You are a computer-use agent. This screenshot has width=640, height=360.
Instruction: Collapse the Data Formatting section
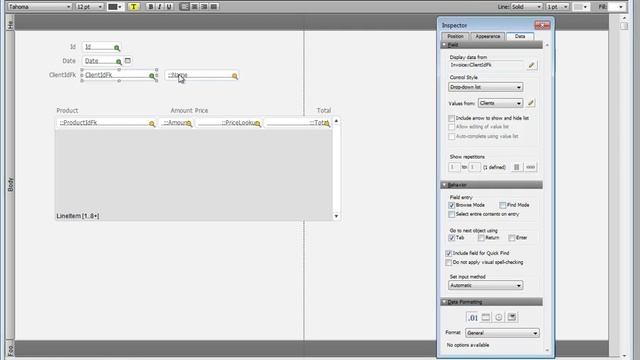444,302
